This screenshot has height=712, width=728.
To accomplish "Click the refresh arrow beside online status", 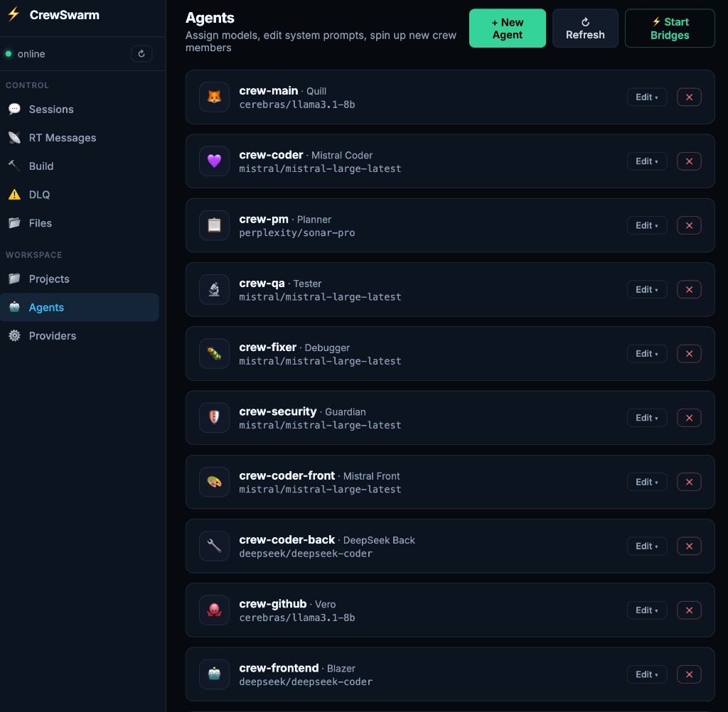I will click(141, 53).
